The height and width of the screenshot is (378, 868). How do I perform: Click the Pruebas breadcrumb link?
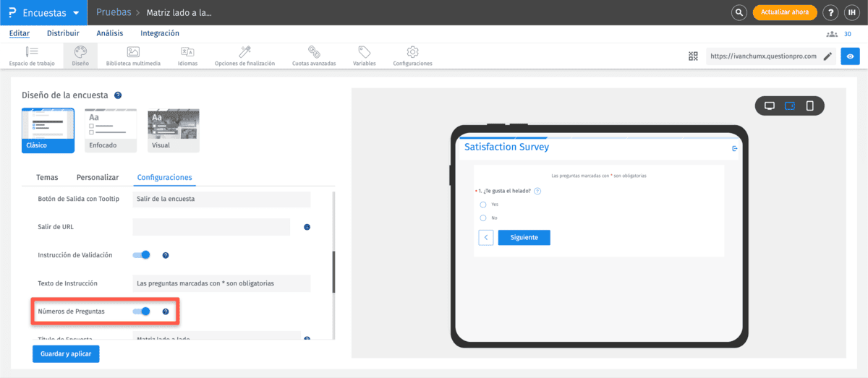pyautogui.click(x=114, y=12)
